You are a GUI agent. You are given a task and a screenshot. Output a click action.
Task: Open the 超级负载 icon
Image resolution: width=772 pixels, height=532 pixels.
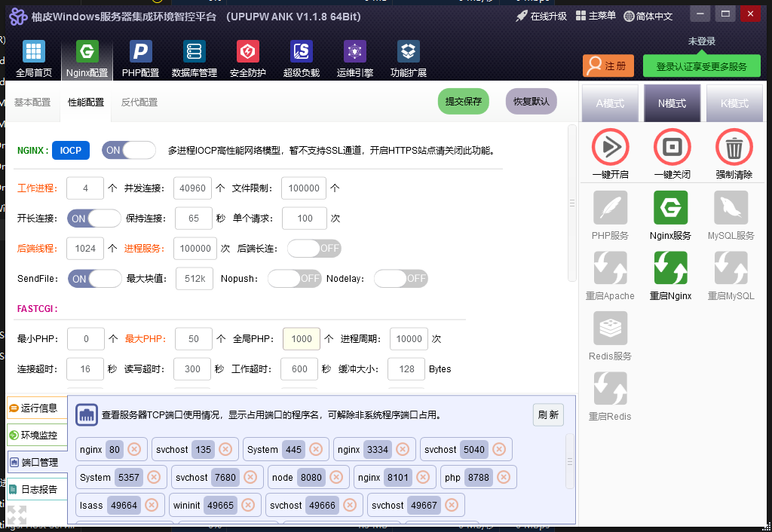302,52
